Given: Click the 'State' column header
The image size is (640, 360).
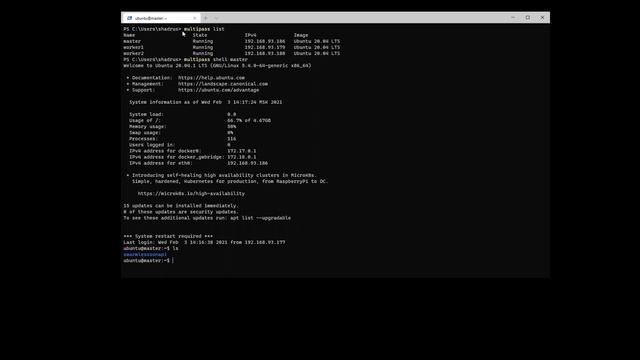Looking at the screenshot, I should (x=200, y=35).
